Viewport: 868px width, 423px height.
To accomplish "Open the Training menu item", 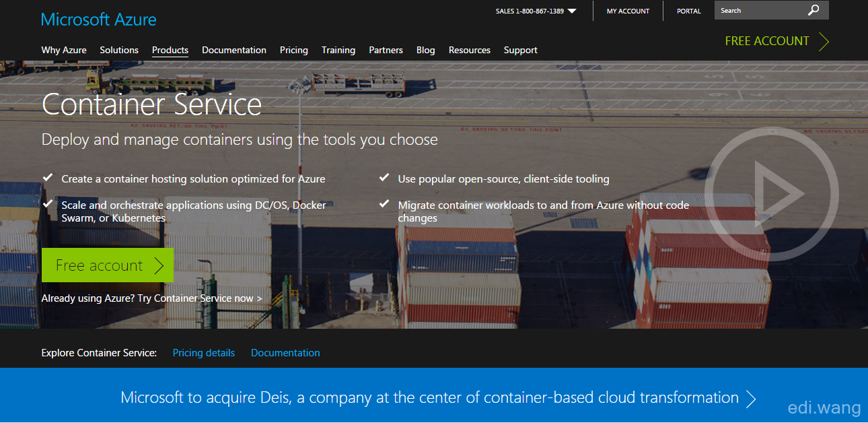I will tap(338, 50).
